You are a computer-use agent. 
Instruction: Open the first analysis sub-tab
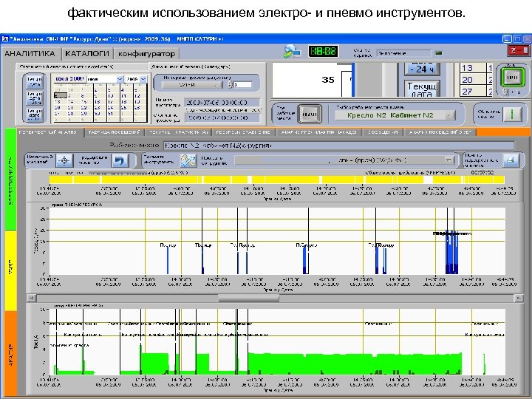pos(50,132)
